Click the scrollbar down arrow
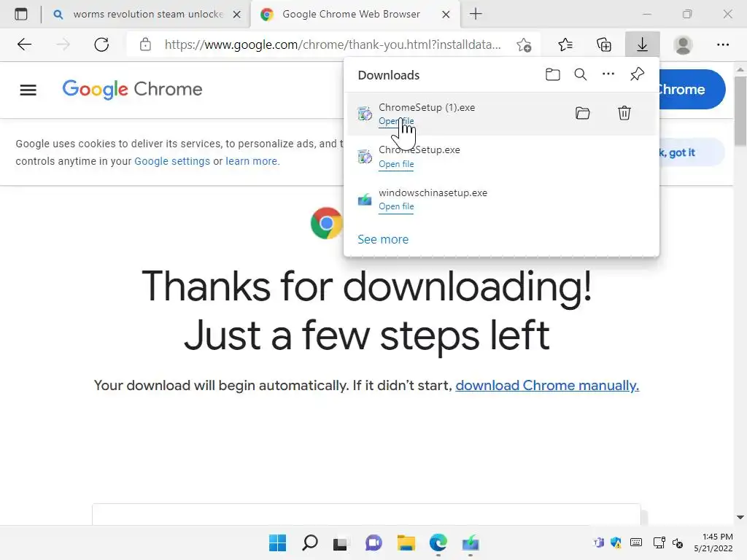Screen dimensions: 747x560 (x=740, y=517)
